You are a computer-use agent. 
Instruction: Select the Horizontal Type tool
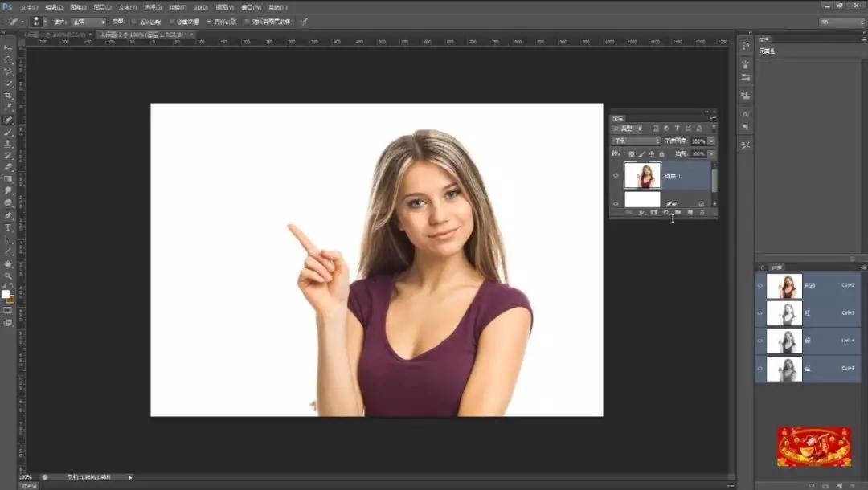tap(8, 228)
